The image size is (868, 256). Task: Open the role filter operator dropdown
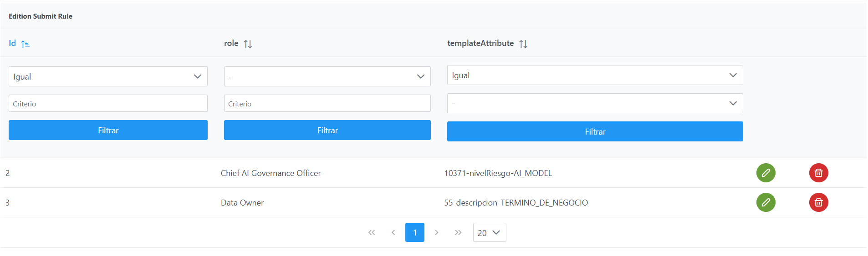point(327,76)
